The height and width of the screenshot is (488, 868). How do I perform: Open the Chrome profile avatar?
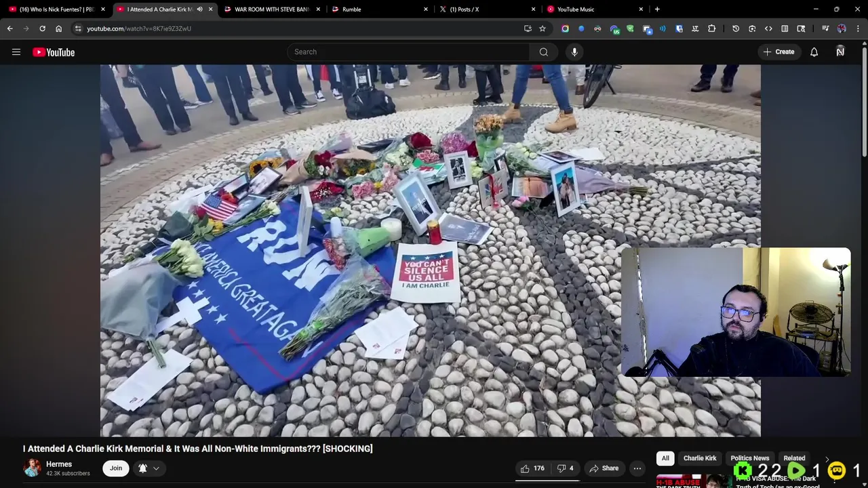(842, 28)
